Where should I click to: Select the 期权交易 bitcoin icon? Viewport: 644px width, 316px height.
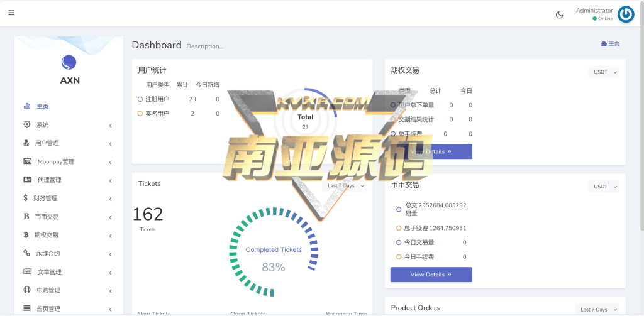26,235
